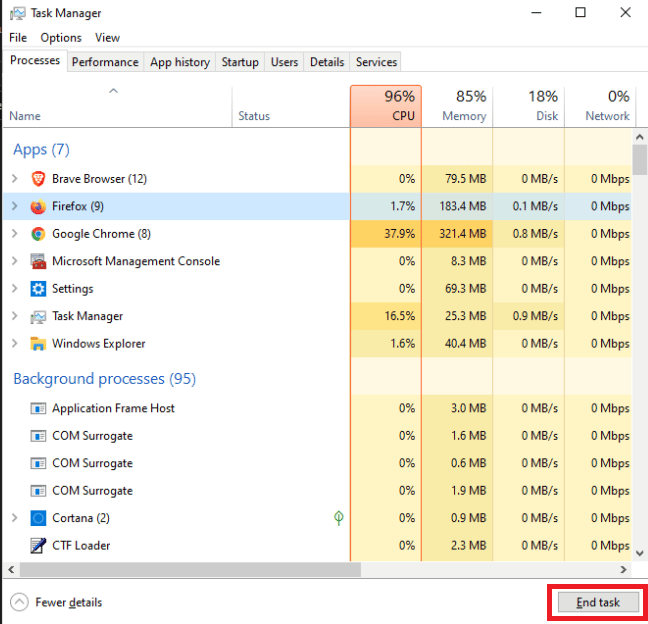Expand the Task Manager app entry

click(x=14, y=316)
